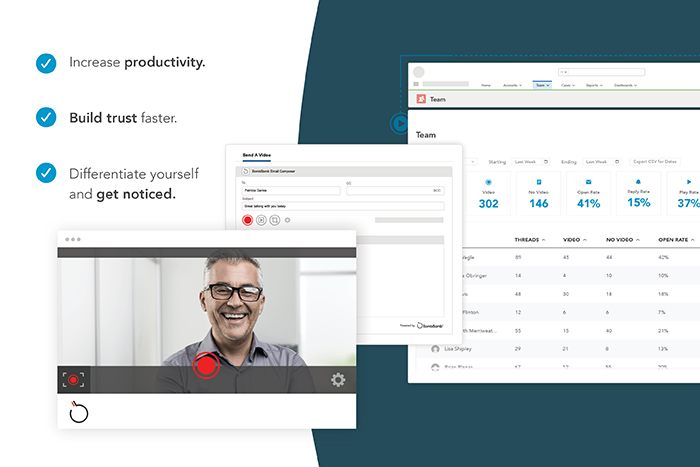700x467 pixels.
Task: Click the Merriweat... row name
Action: coord(479,331)
